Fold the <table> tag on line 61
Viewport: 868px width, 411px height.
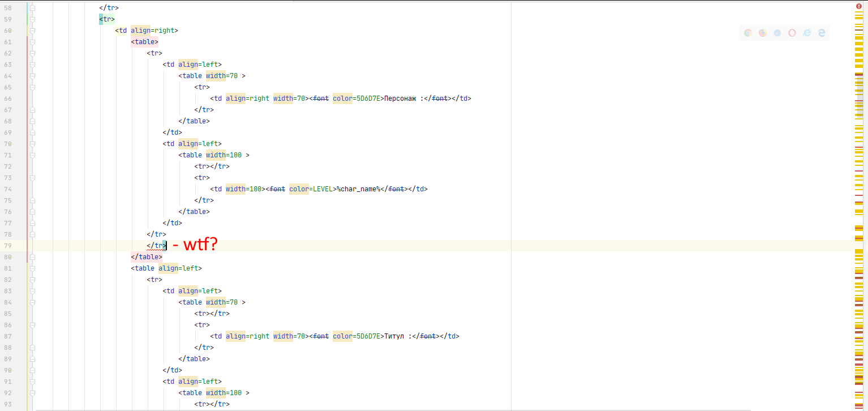pos(32,42)
